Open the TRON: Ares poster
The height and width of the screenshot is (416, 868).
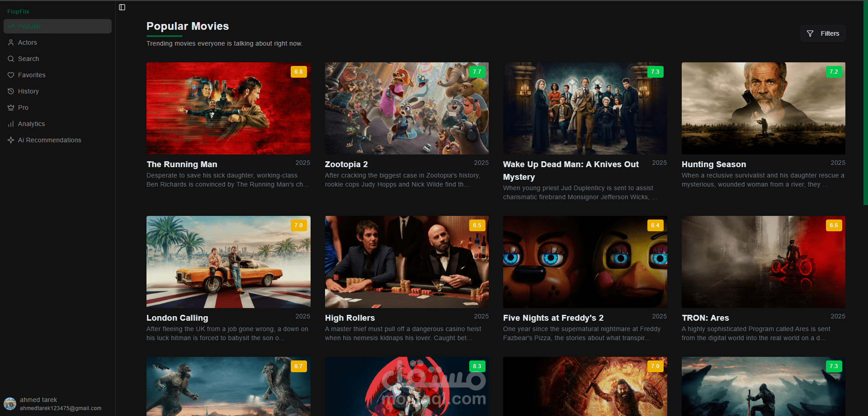tap(764, 262)
